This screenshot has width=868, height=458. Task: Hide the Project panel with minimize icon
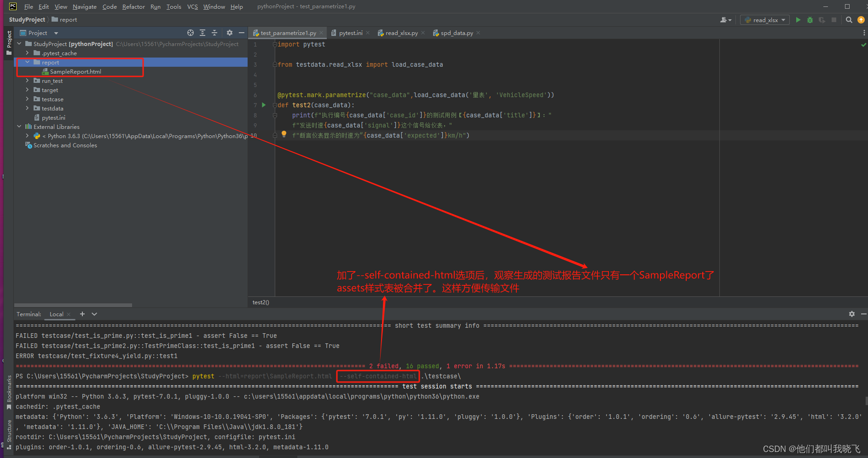(x=241, y=33)
